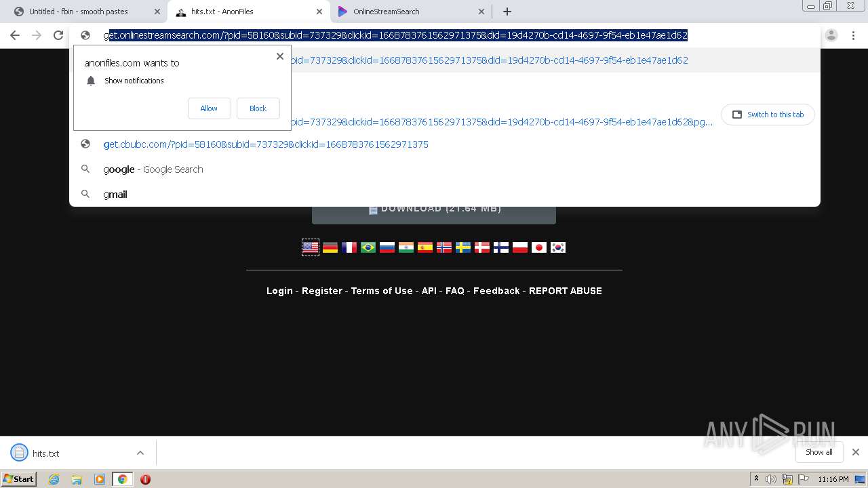Select the Indian flag language

point(406,247)
